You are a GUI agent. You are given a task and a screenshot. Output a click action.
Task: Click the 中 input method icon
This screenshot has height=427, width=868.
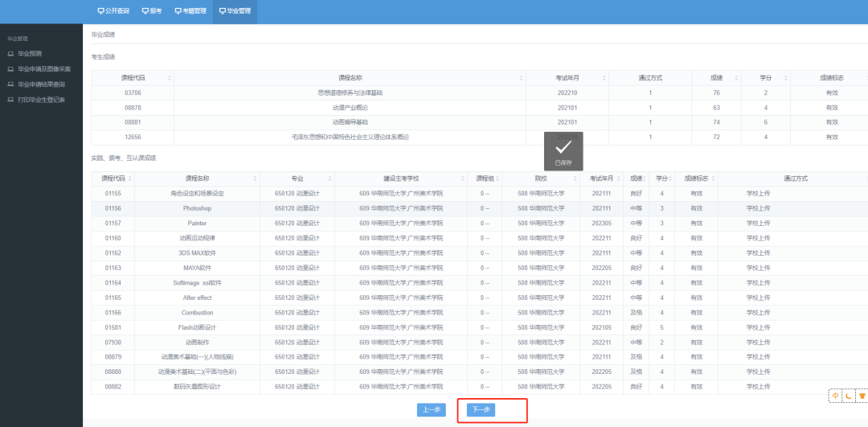click(x=836, y=396)
